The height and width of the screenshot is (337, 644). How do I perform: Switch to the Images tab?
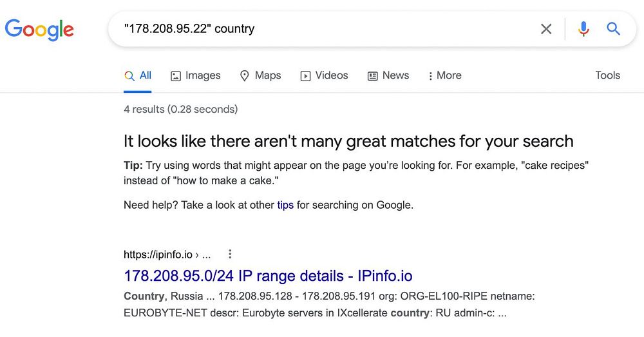[x=203, y=75]
